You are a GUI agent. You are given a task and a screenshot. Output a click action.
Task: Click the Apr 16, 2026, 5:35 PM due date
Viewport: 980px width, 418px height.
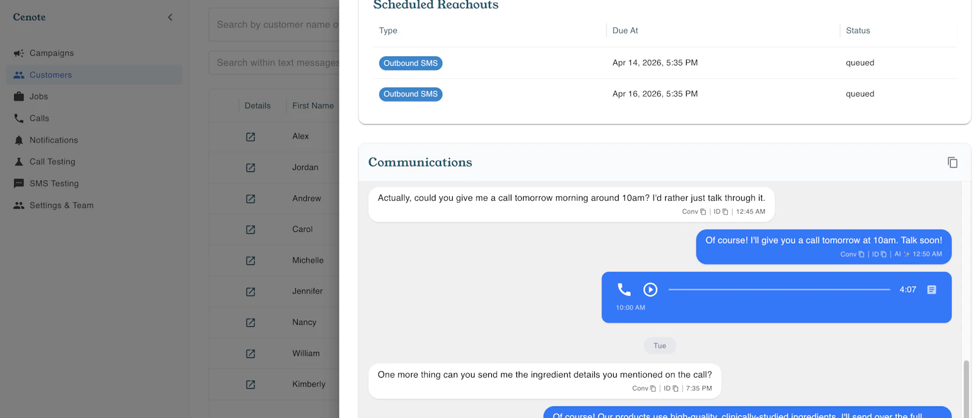click(655, 94)
